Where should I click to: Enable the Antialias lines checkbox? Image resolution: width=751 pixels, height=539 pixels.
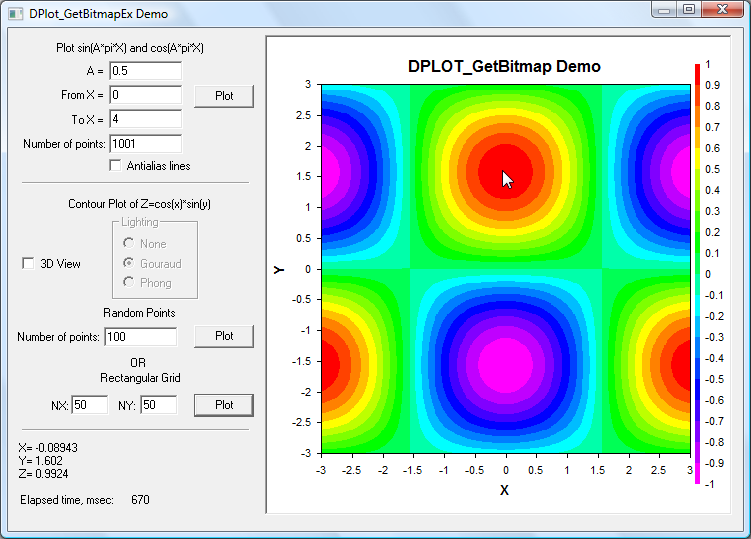point(115,165)
